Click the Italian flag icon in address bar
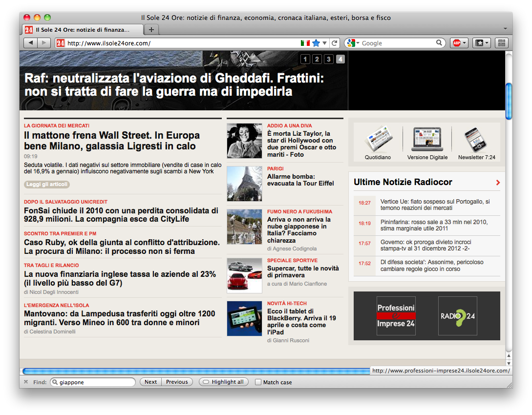The height and width of the screenshot is (415, 532). [305, 43]
